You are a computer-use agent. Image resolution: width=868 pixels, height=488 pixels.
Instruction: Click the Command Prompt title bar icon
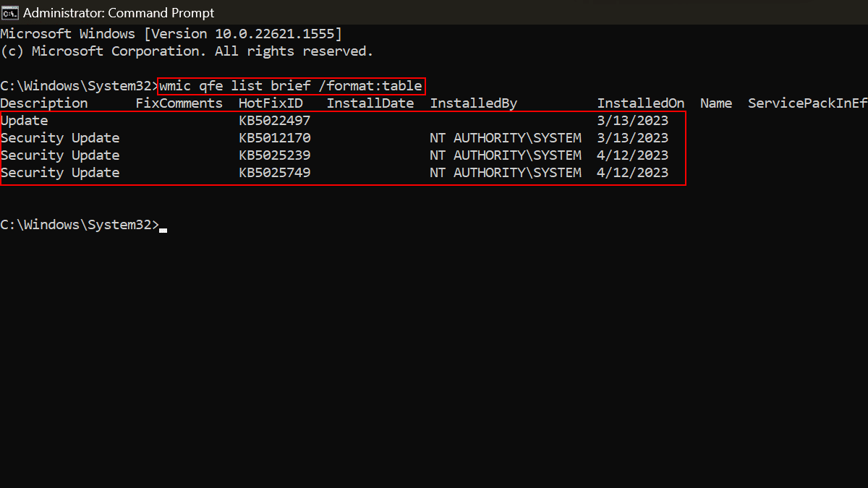tap(10, 12)
